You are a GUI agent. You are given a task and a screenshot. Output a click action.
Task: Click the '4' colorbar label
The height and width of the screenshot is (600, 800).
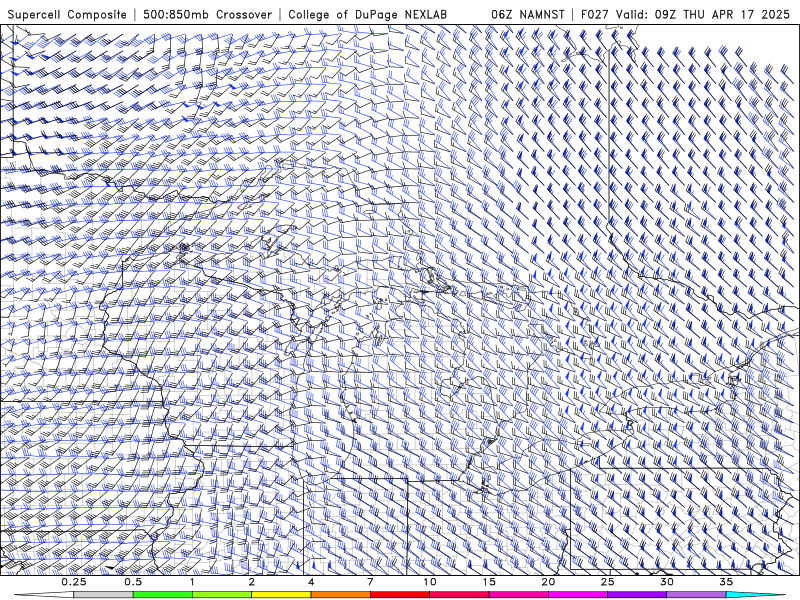click(x=311, y=582)
